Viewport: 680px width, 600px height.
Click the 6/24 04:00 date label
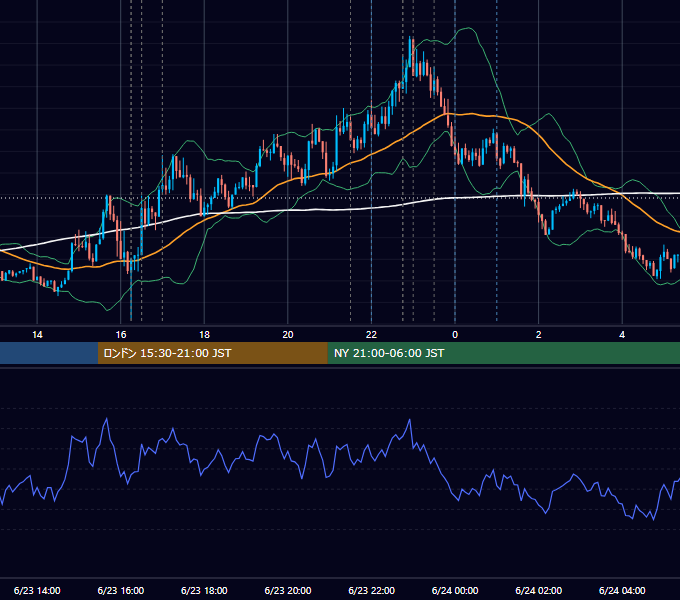click(622, 590)
